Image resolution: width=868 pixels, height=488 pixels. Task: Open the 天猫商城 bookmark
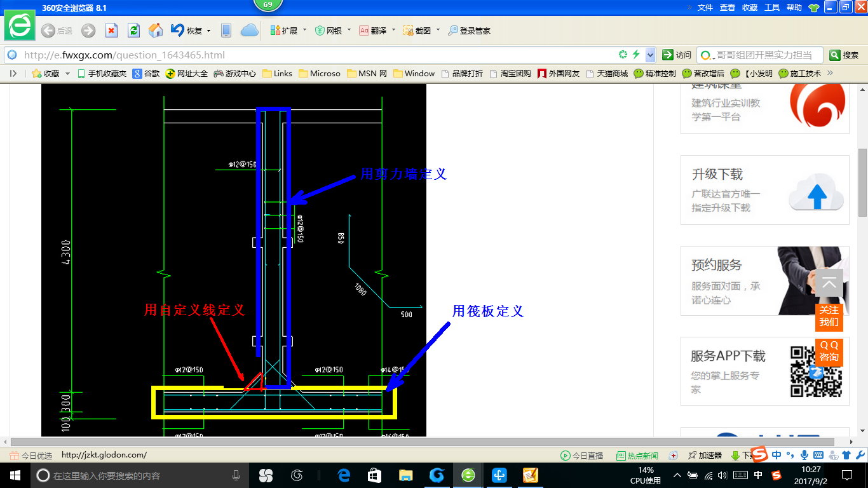tap(607, 73)
